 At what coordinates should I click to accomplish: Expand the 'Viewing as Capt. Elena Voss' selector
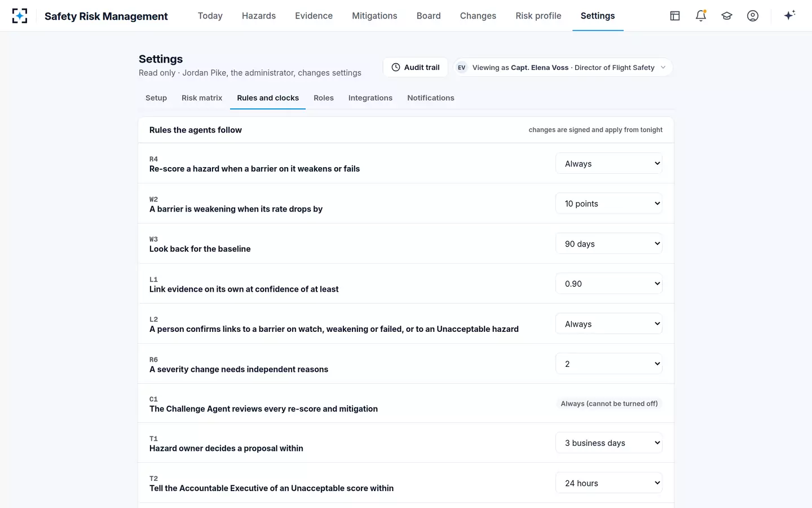563,67
